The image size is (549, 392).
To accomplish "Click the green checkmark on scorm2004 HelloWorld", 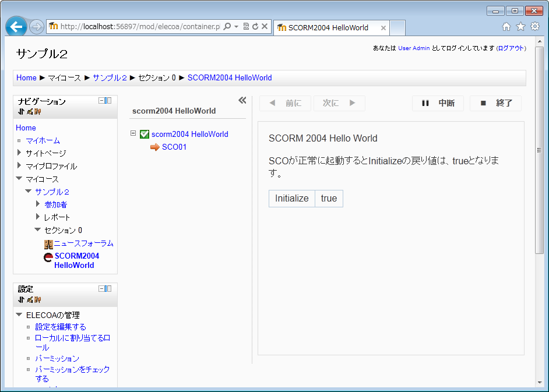I will 145,135.
